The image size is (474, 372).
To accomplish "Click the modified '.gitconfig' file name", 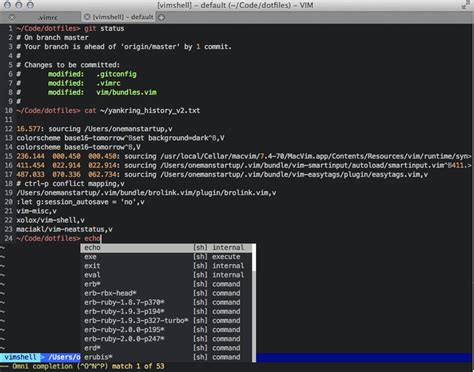I will (x=116, y=74).
